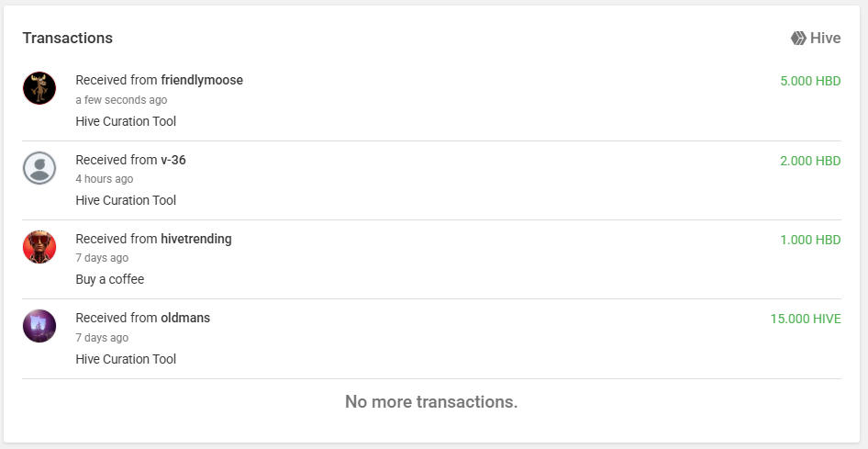Open oldmans' purple avatar
This screenshot has height=449, width=868.
click(x=39, y=326)
